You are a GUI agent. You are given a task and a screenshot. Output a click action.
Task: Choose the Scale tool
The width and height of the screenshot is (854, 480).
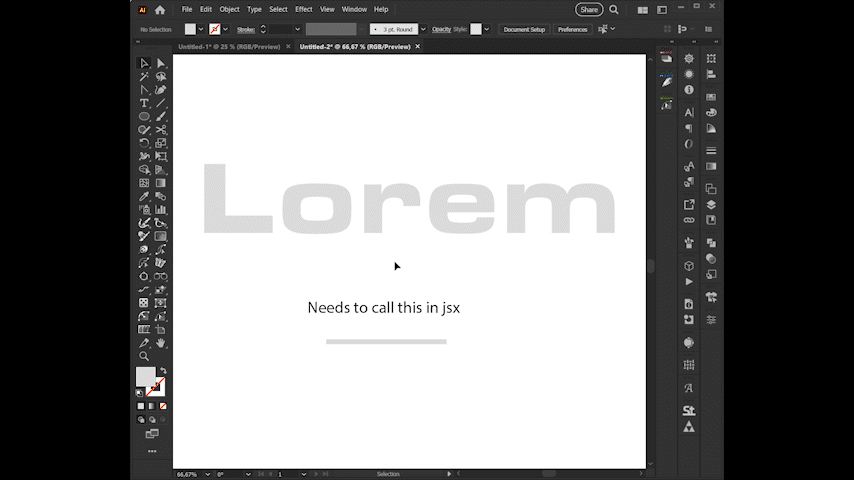pos(161,143)
